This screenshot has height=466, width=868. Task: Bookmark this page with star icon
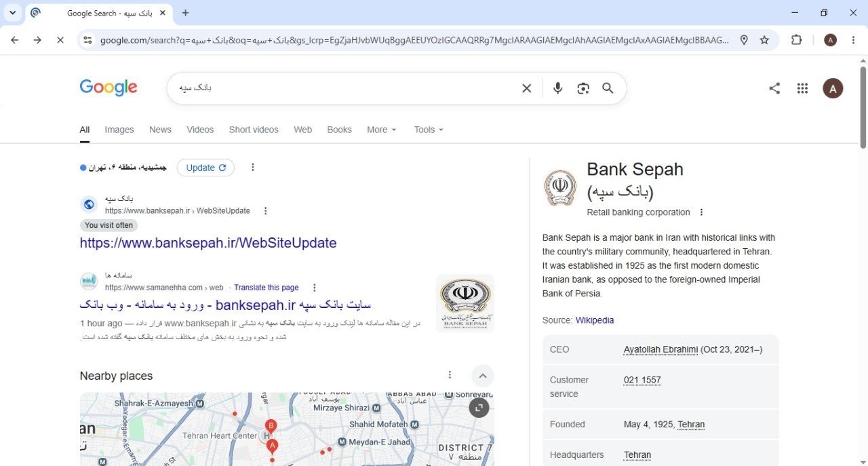pyautogui.click(x=764, y=40)
